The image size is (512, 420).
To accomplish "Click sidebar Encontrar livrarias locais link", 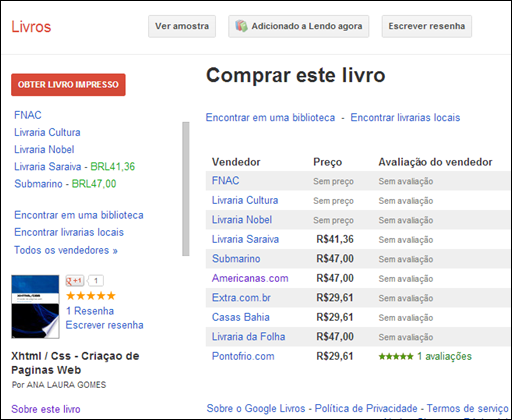I will 69,232.
